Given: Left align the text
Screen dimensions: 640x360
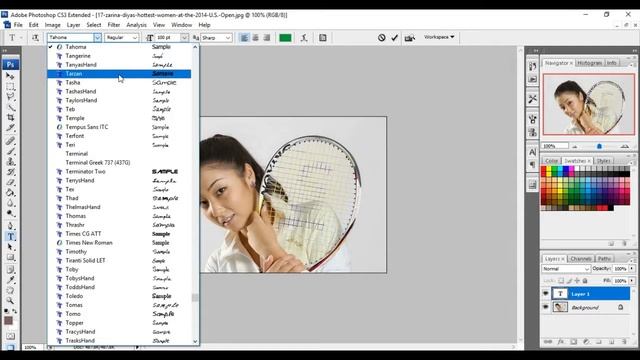Looking at the screenshot, I should tap(244, 38).
